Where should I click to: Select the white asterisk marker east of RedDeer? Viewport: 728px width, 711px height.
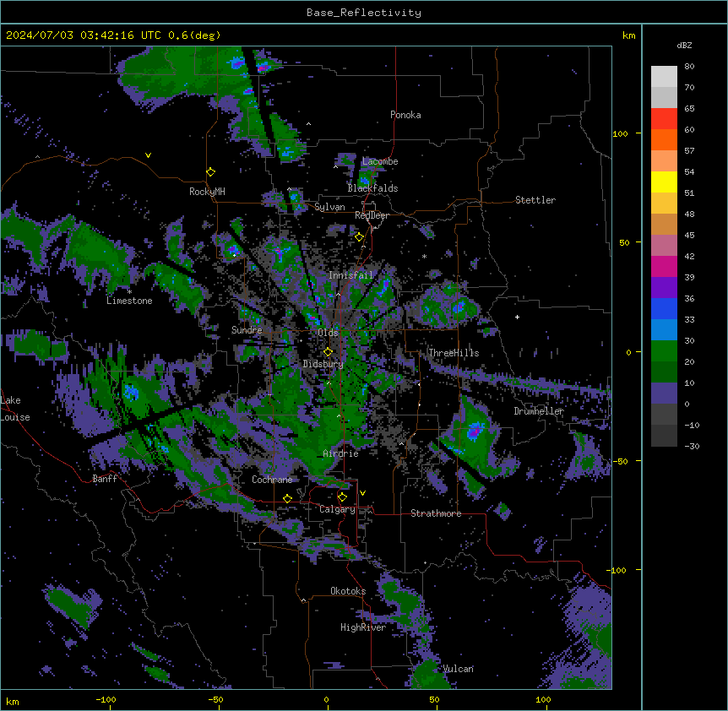coord(424,256)
